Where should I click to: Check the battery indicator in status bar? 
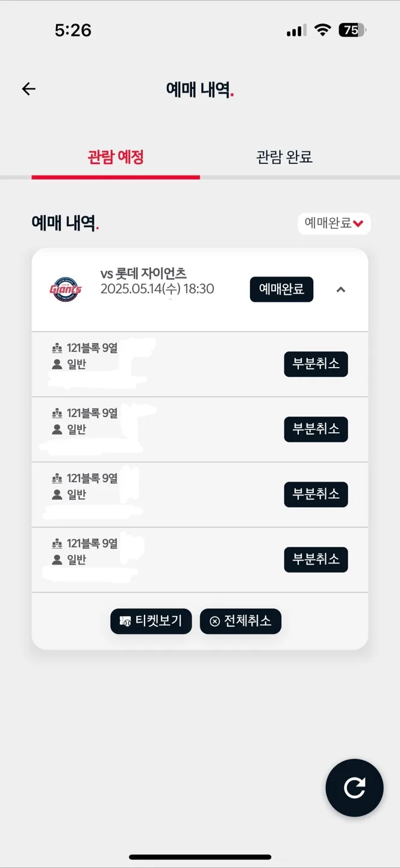pos(352,30)
